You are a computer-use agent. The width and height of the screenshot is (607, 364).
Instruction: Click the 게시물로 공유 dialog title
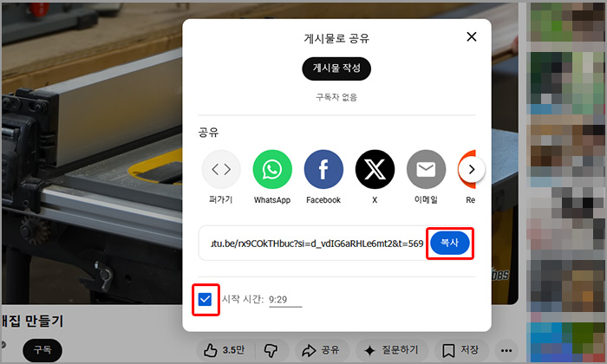(336, 39)
